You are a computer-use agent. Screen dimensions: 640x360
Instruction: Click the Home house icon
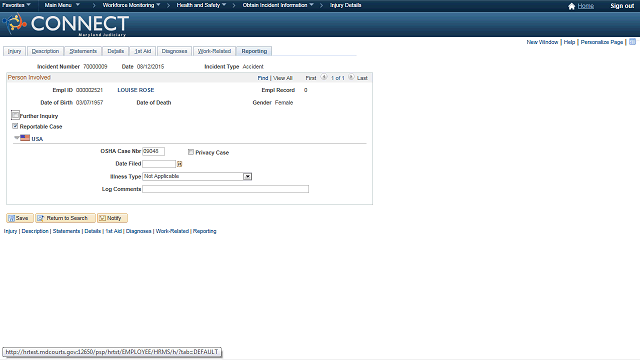571,6
